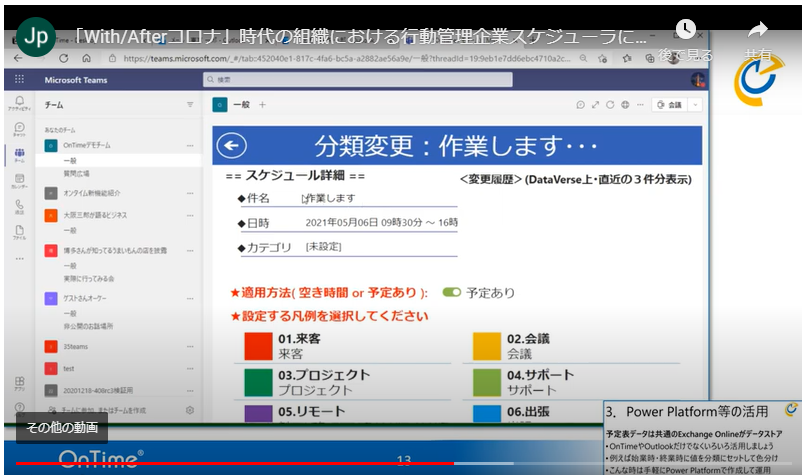Click the video title link
Screen dimensions: 802x475
pos(361,36)
